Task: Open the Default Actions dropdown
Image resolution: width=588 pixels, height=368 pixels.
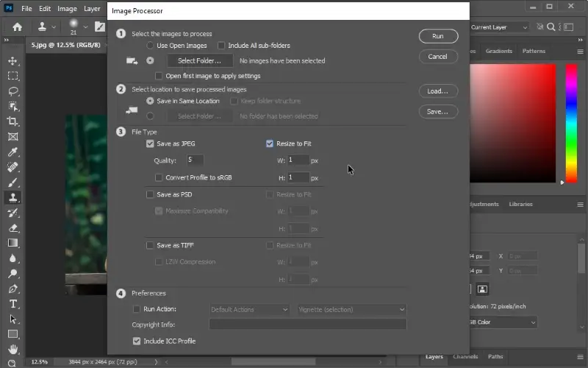Action: coord(249,310)
